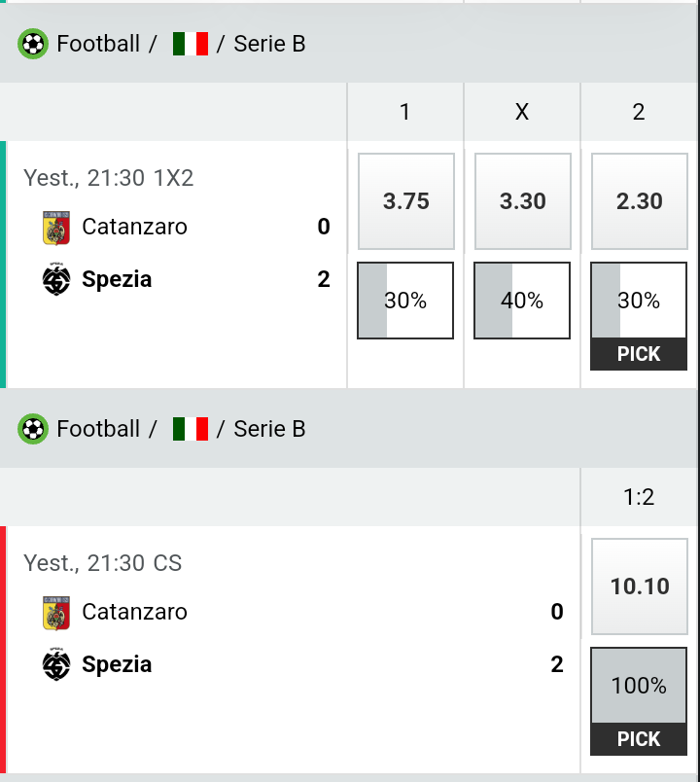Open Serie B link in first header
Screen dimensions: 700x782
(269, 44)
